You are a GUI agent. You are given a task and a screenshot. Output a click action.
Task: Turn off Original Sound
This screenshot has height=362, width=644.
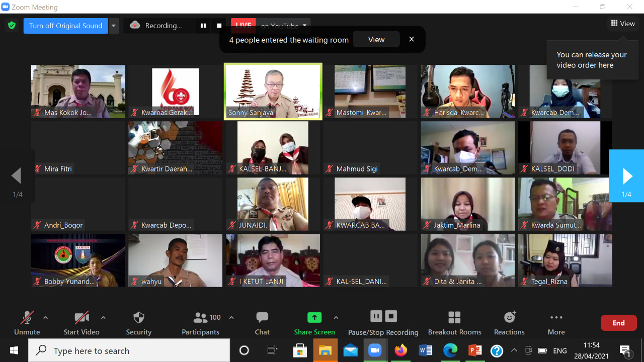tap(65, 26)
